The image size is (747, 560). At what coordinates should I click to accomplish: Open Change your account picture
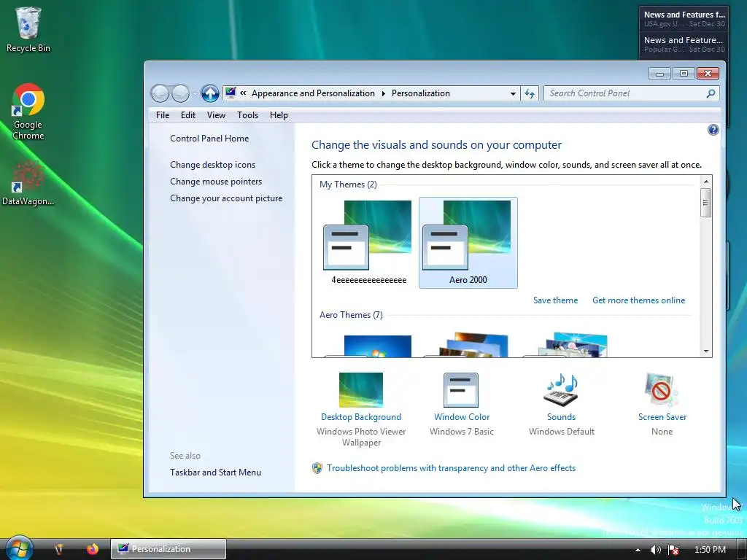pyautogui.click(x=226, y=198)
